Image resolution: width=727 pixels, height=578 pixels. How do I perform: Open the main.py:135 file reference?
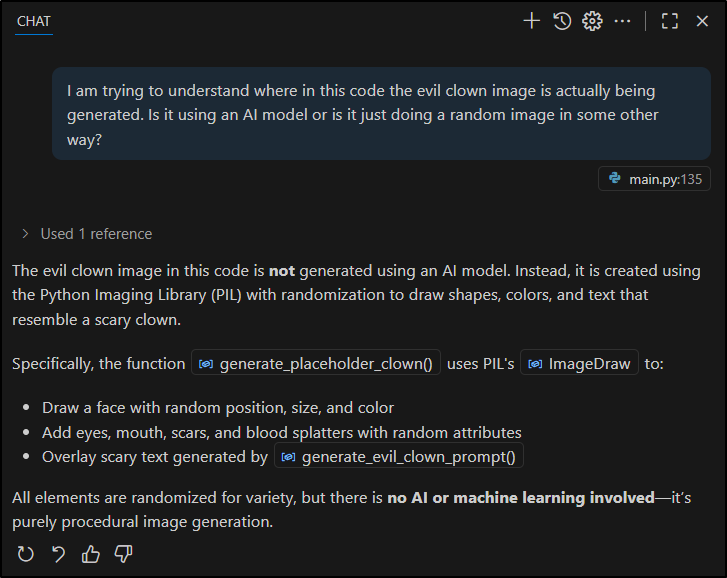coord(654,179)
